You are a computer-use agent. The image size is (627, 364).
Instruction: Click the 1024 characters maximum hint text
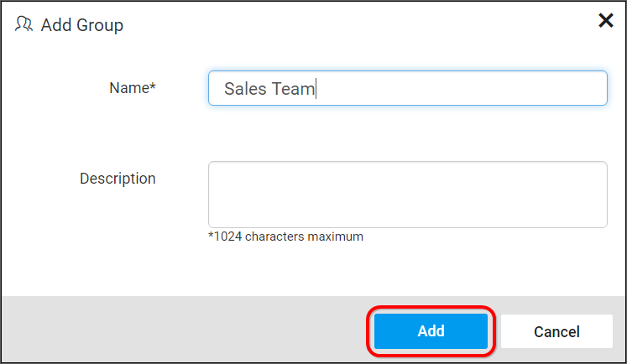(285, 237)
